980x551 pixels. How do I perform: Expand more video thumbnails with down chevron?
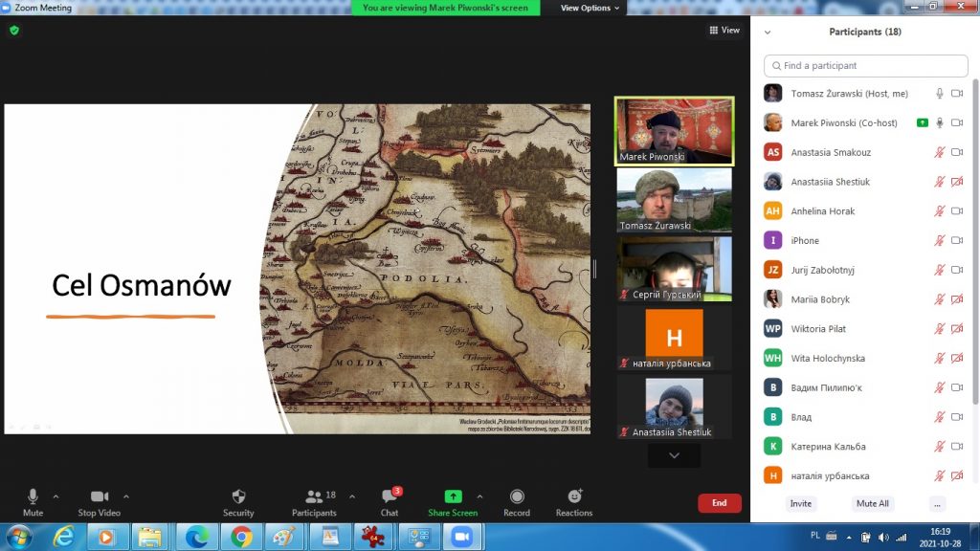pos(674,456)
